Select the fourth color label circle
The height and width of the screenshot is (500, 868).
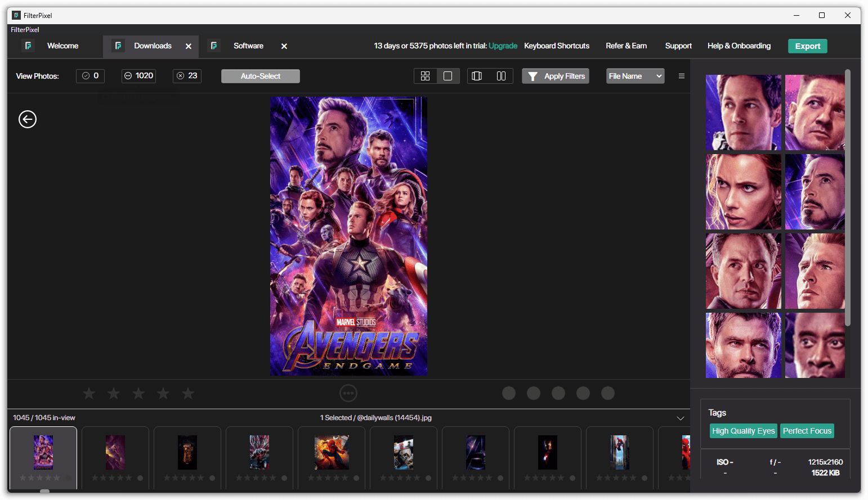click(583, 393)
